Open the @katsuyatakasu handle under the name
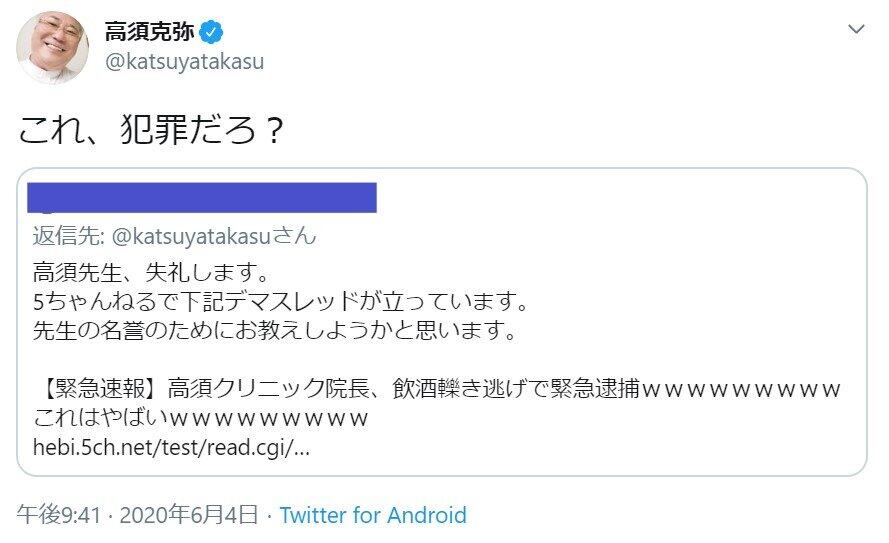Viewport: 889px width, 543px height. coord(184,62)
